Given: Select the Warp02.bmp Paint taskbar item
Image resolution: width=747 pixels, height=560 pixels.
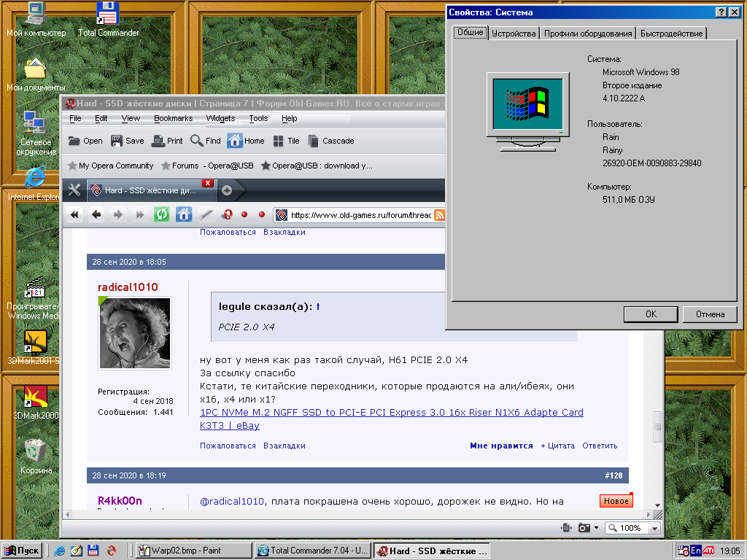Looking at the screenshot, I should point(191,551).
